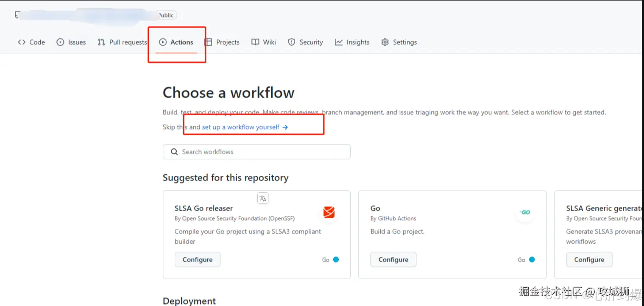Click the Issues circle icon

tap(60, 42)
